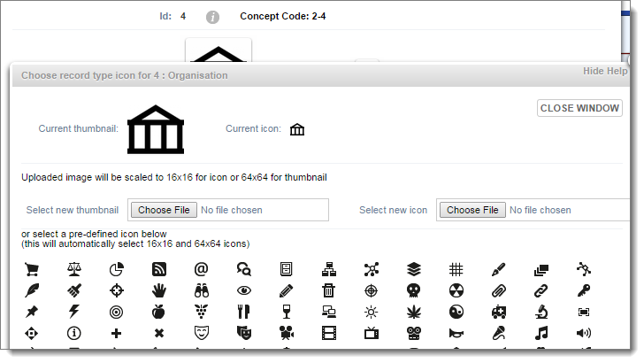Click the 'Concept Code: 2-4' text
The height and width of the screenshot is (363, 644).
click(283, 17)
